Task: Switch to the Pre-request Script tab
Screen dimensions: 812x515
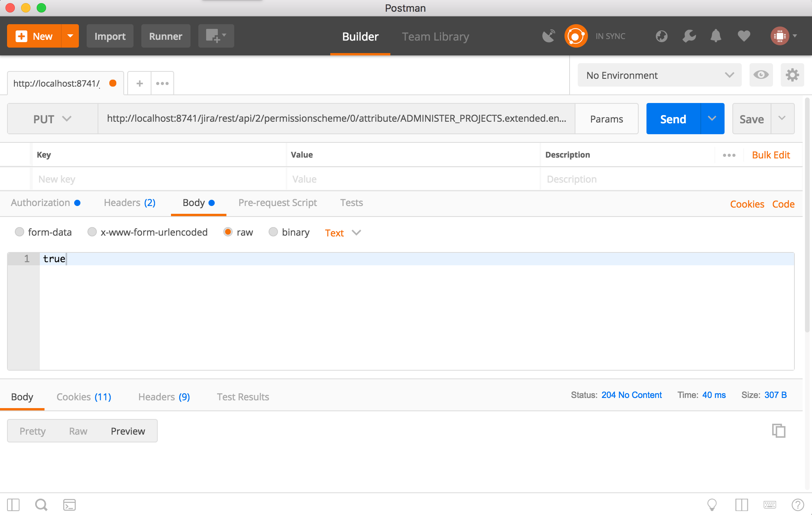Action: 278,203
